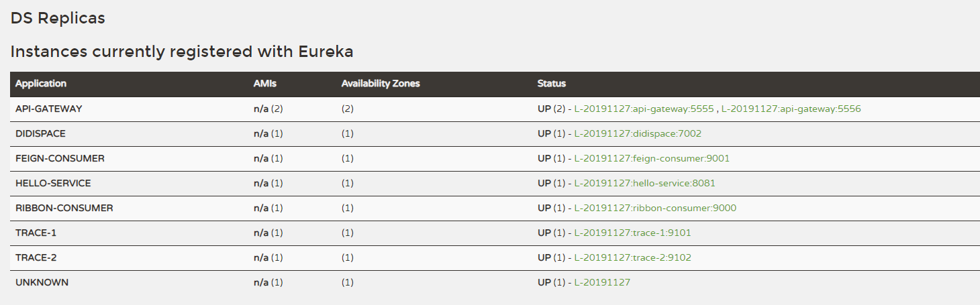Open the feign-consumer:9001 instance link
Viewport: 980px width, 305px height.
point(652,158)
